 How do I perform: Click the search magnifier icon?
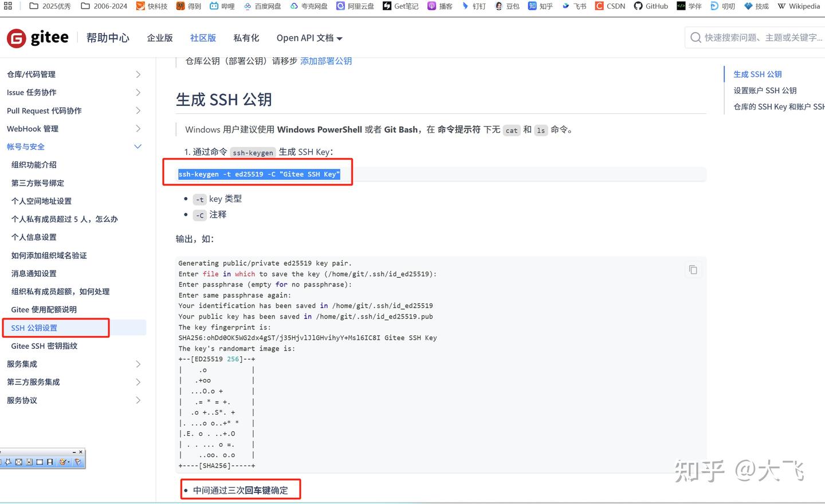[695, 37]
